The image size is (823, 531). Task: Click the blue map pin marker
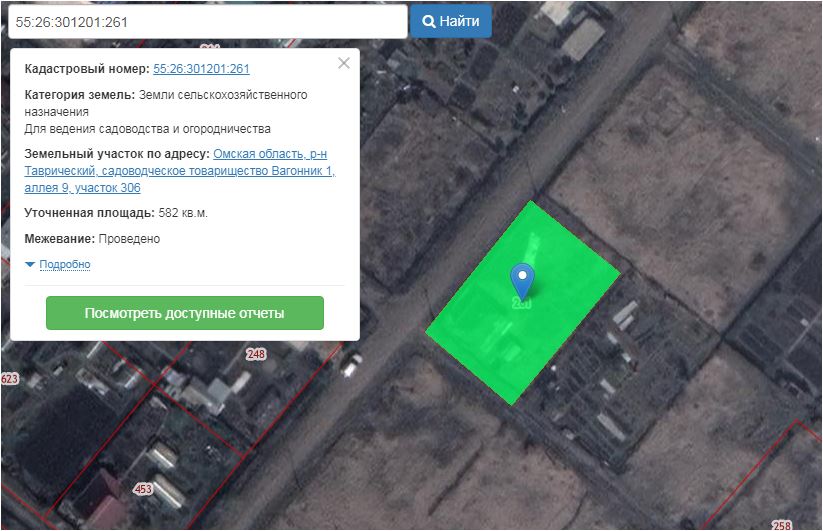tap(522, 279)
